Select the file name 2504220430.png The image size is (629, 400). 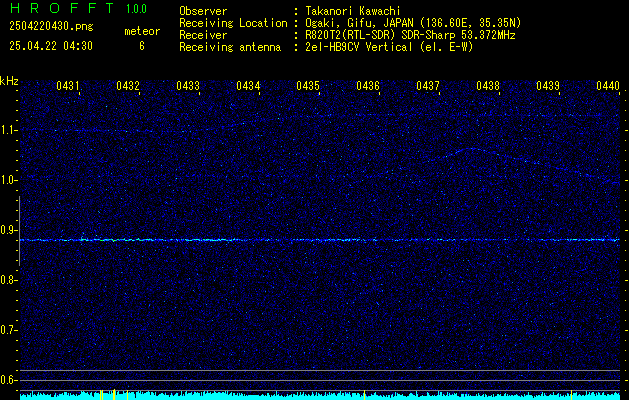[x=51, y=26]
